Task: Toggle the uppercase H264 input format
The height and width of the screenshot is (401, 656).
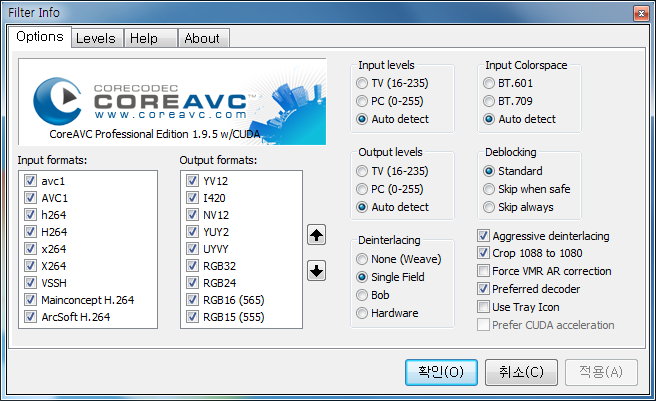Action: (x=30, y=231)
